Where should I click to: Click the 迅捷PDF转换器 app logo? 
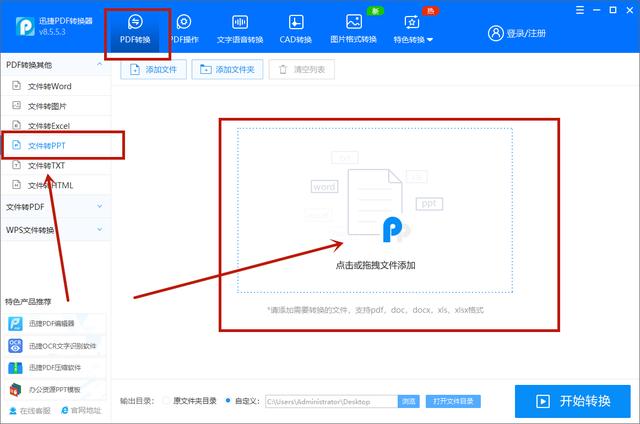[25, 27]
